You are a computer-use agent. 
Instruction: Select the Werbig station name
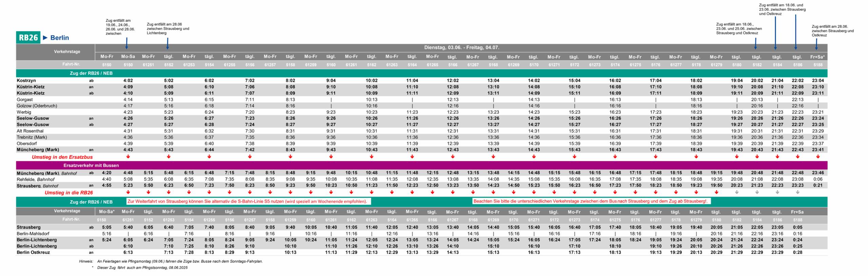24,112
